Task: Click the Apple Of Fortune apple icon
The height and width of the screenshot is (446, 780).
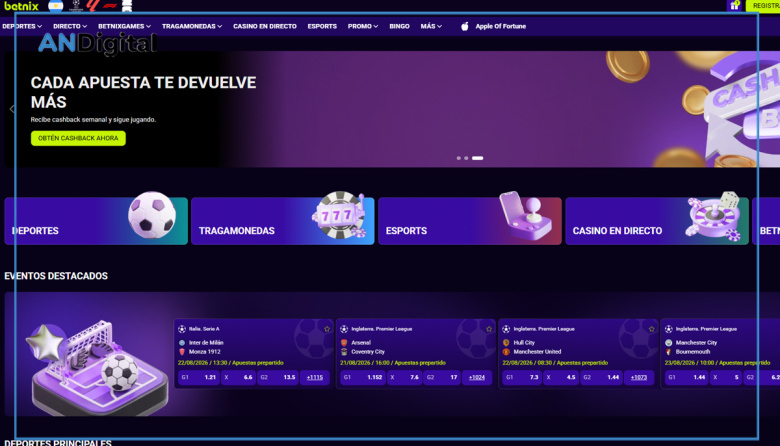Action: (x=465, y=26)
